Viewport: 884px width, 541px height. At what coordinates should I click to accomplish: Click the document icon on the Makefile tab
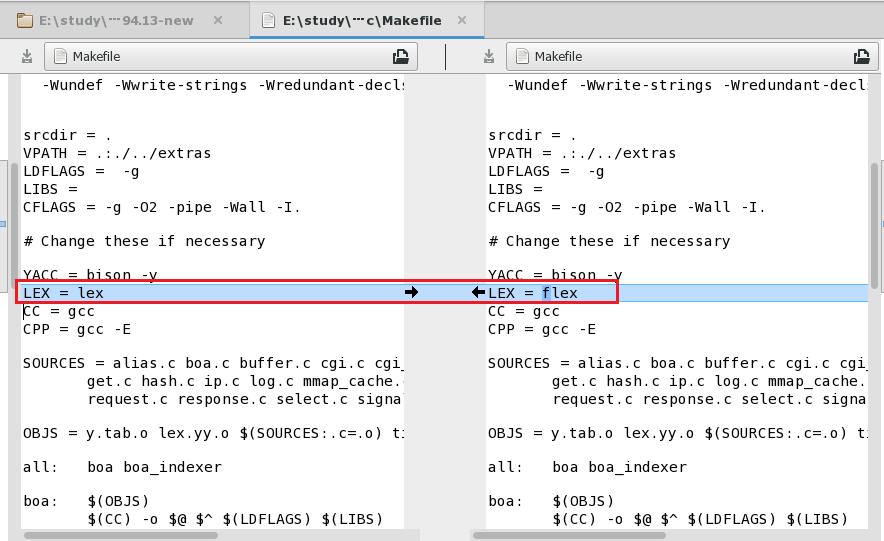tap(269, 20)
